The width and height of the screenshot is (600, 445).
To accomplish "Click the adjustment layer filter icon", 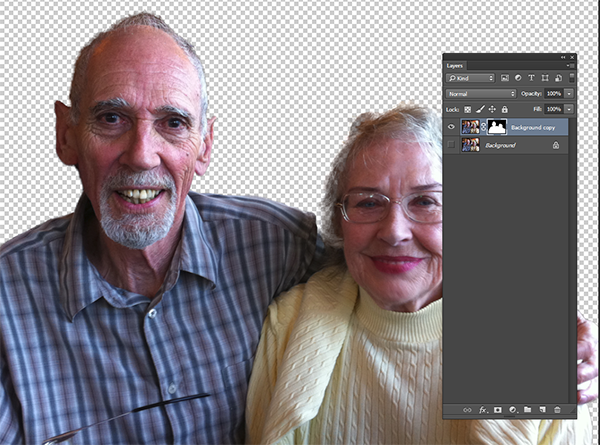I will click(517, 78).
